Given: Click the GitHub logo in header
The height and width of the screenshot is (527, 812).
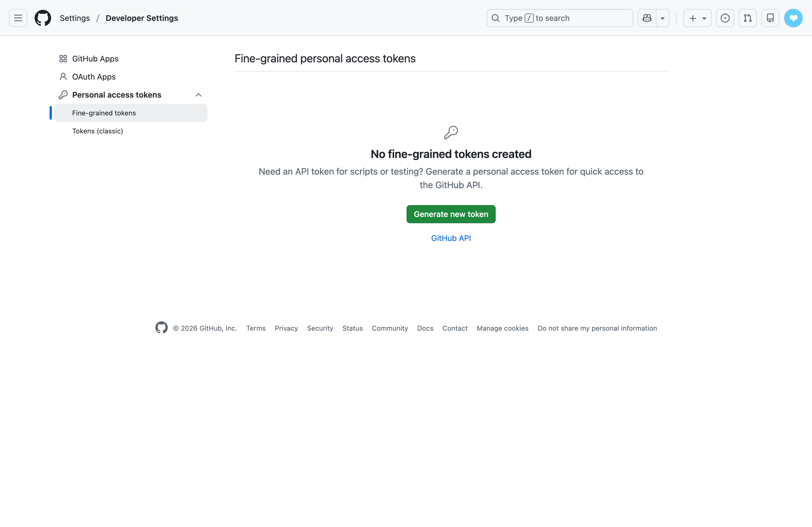Looking at the screenshot, I should [43, 18].
